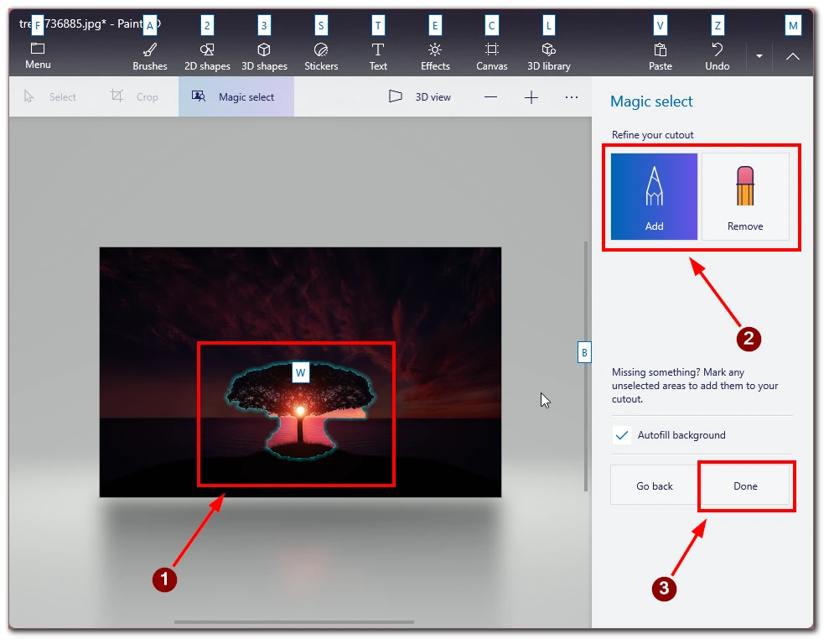Select the Remove eraser tool
This screenshot has height=644, width=829.
pyautogui.click(x=745, y=197)
